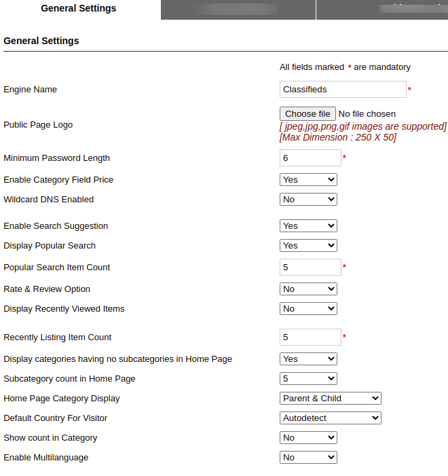Open the Rate & Review Option dropdown
448x476 pixels.
[308, 289]
